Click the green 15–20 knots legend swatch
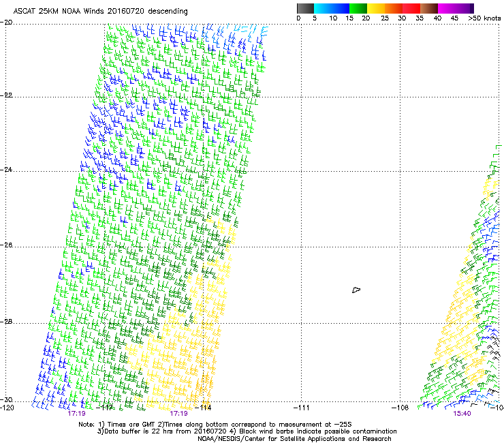 tap(358, 8)
